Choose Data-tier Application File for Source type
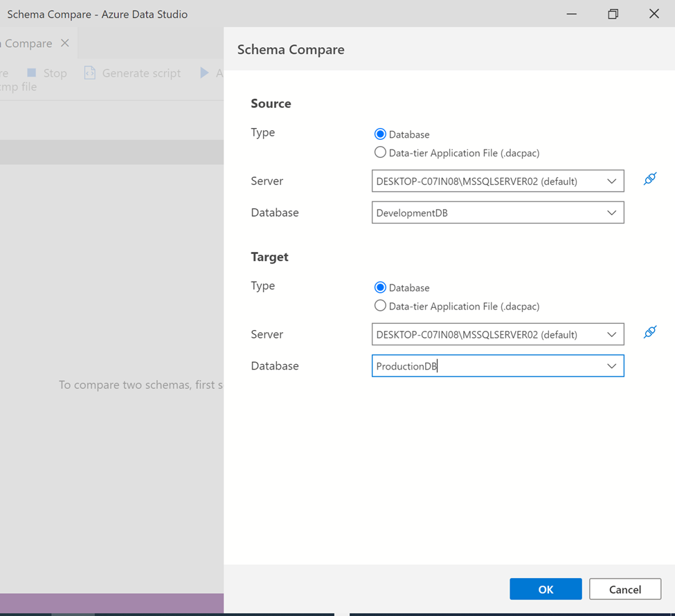This screenshot has height=616, width=675. point(380,153)
